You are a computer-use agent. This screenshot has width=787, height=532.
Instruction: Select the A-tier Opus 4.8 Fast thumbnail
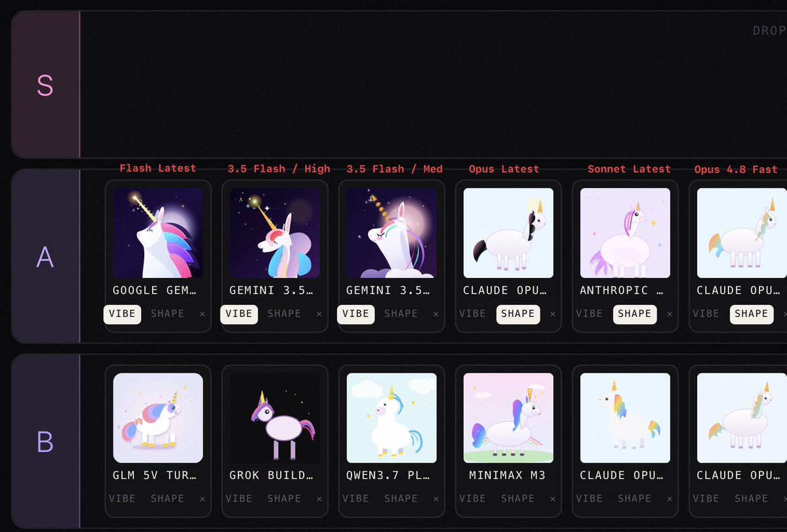pyautogui.click(x=742, y=233)
